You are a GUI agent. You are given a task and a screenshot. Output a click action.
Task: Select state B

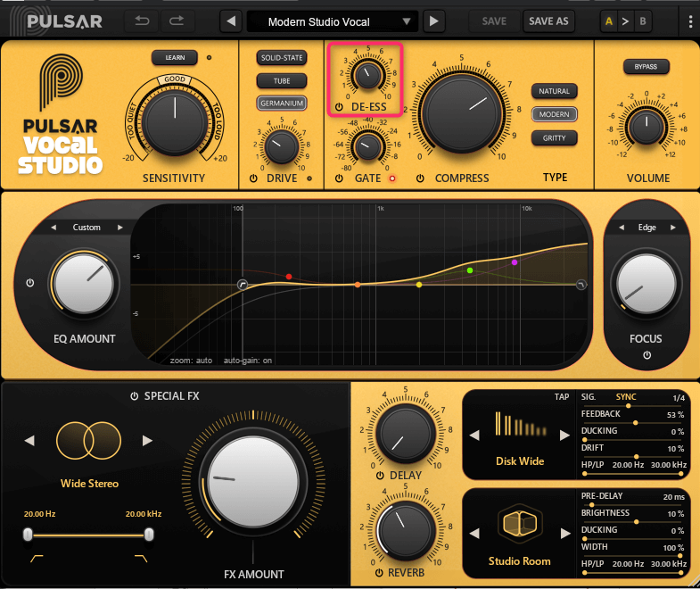coord(643,21)
